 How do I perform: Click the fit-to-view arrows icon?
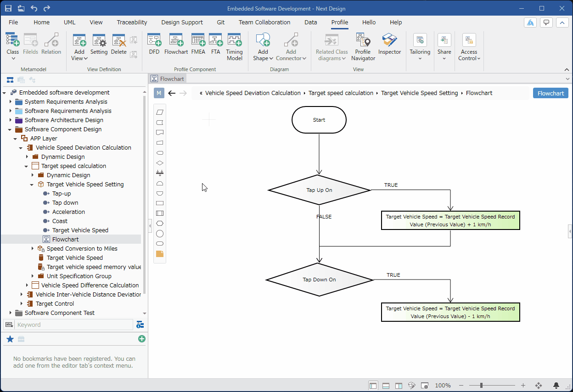pyautogui.click(x=539, y=385)
